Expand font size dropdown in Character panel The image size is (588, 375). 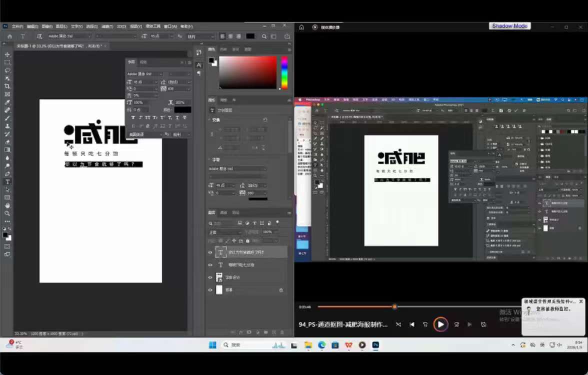tap(155, 82)
